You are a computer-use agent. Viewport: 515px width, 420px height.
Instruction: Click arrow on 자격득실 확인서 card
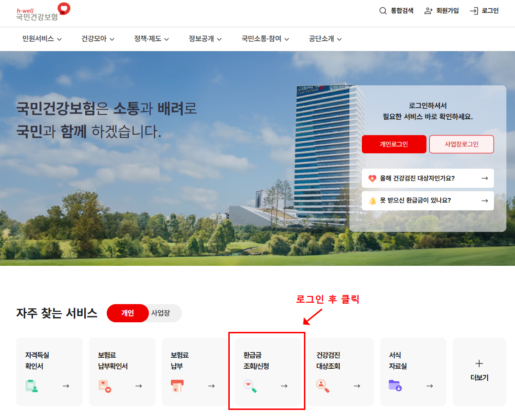tap(66, 386)
